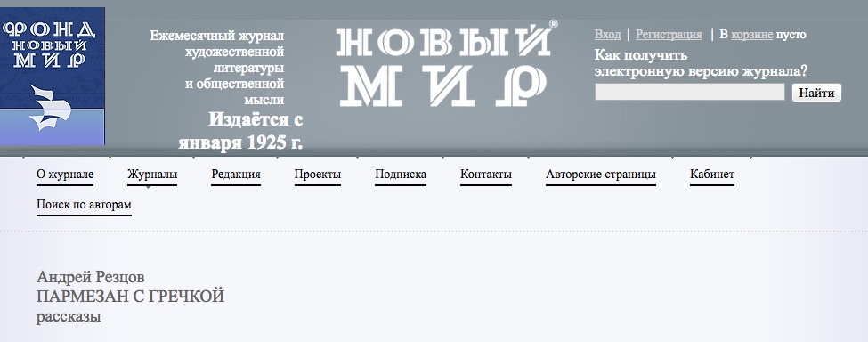Open the корзине cart link
This screenshot has width=868, height=342.
click(751, 35)
